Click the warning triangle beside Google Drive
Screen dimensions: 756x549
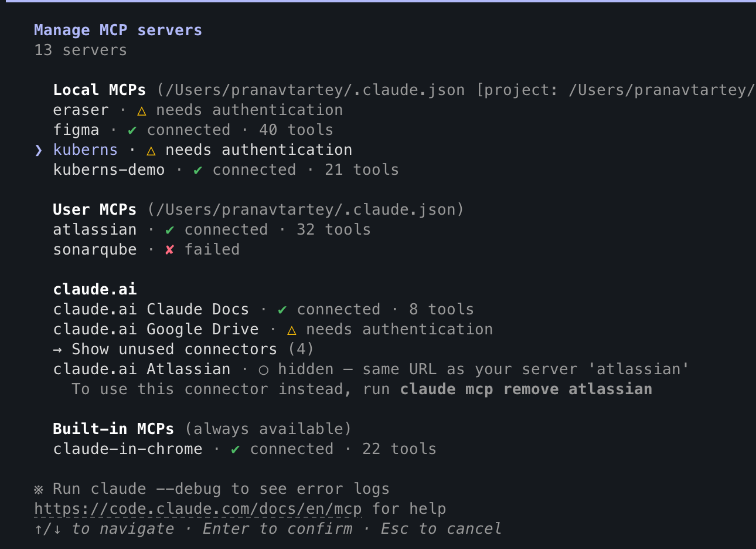[292, 330]
